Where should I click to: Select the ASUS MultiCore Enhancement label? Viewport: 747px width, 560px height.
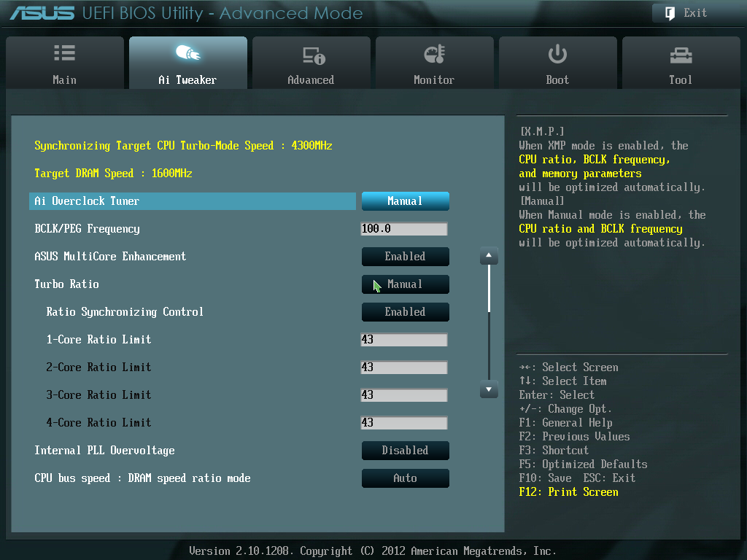pyautogui.click(x=110, y=256)
